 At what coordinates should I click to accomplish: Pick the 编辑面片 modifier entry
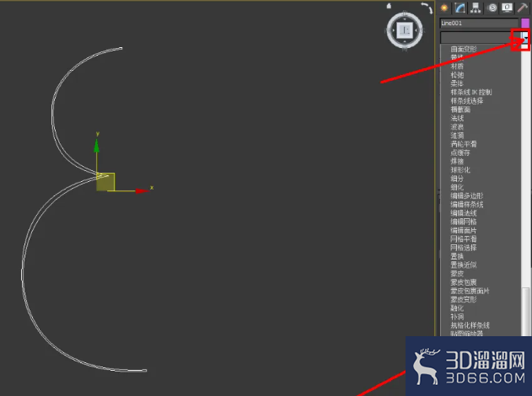point(464,231)
